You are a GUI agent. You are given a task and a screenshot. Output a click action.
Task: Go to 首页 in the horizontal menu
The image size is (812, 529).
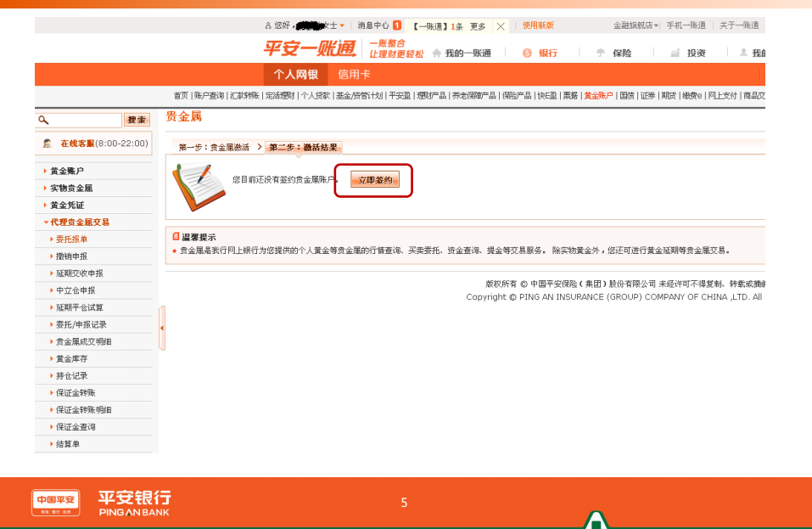click(x=181, y=95)
